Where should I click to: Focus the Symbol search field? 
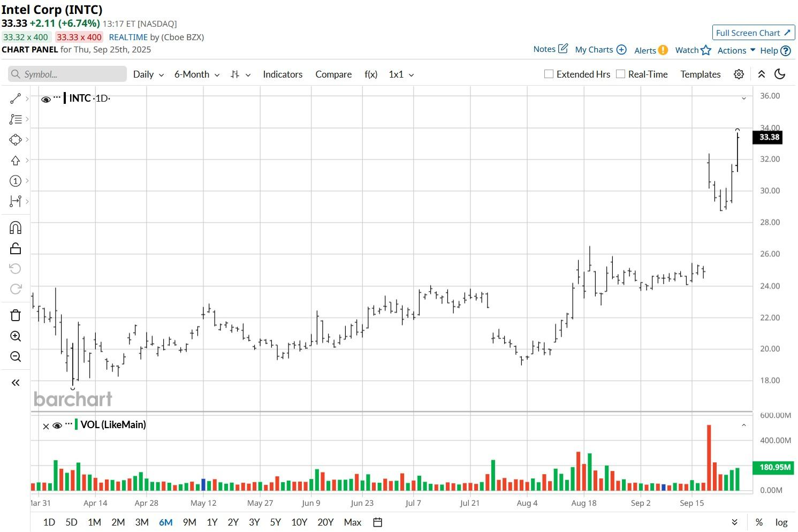tap(67, 74)
